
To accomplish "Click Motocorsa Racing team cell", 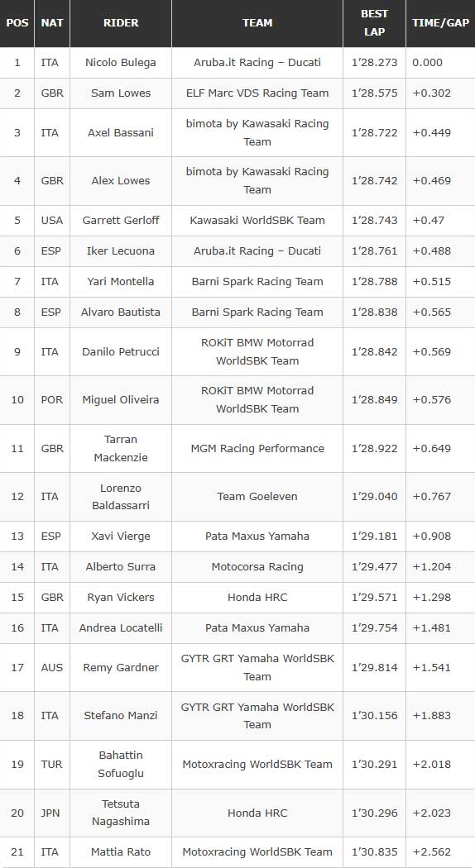I will coord(257,567).
